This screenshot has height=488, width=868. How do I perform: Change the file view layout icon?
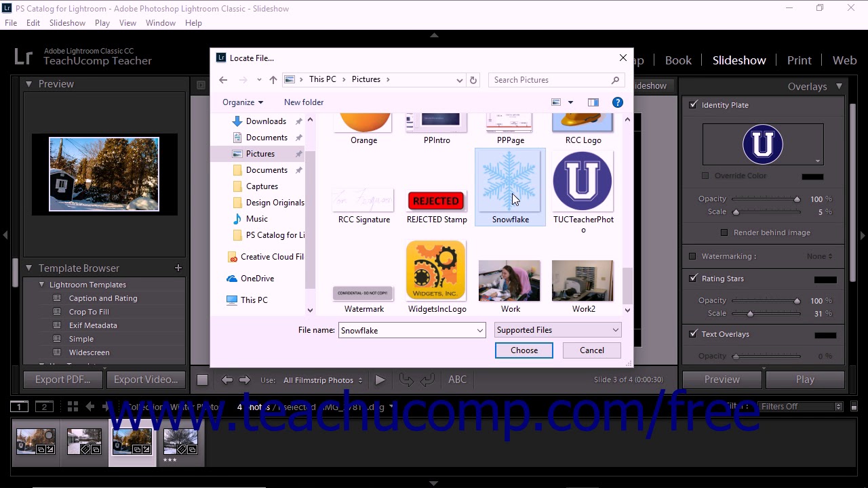(556, 102)
